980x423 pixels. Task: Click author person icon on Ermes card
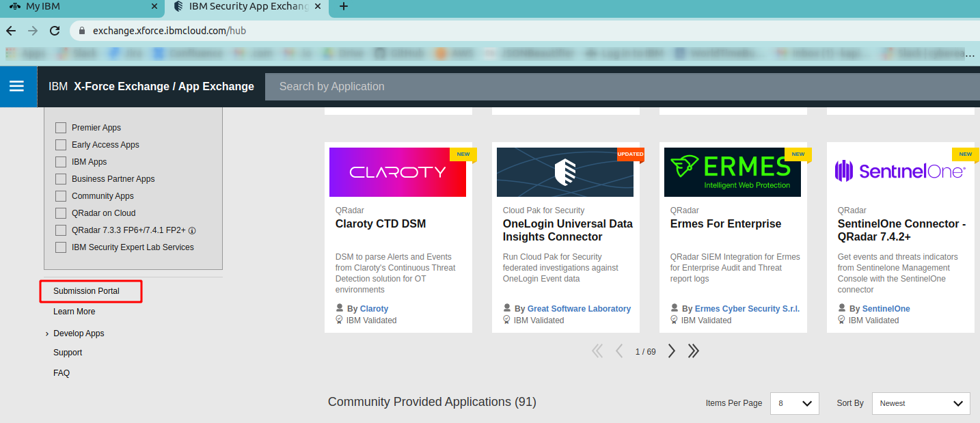pyautogui.click(x=675, y=308)
